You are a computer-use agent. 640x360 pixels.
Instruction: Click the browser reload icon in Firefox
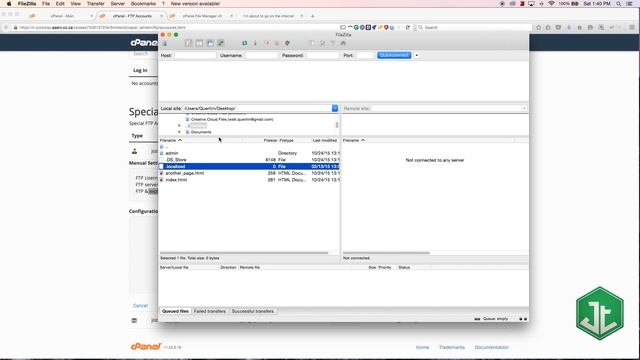[407, 27]
